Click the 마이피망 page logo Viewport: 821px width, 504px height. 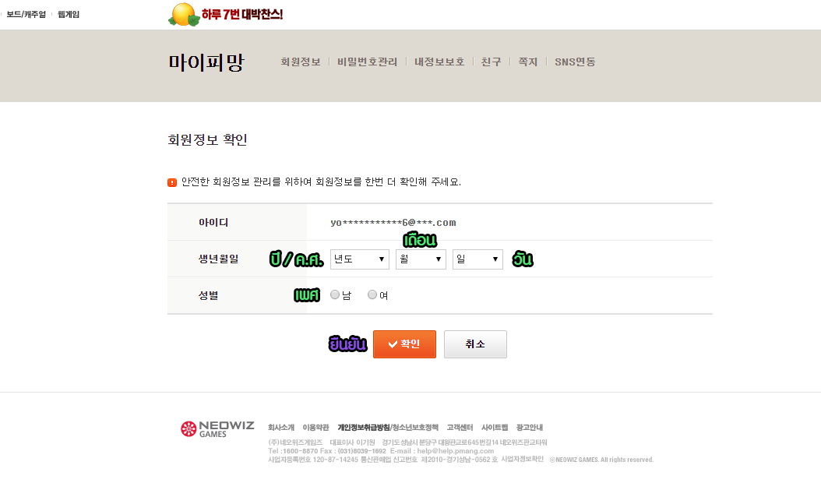[x=206, y=62]
